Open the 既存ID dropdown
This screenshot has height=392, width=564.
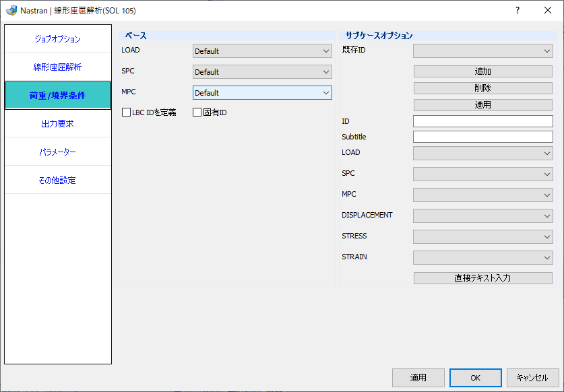(482, 51)
